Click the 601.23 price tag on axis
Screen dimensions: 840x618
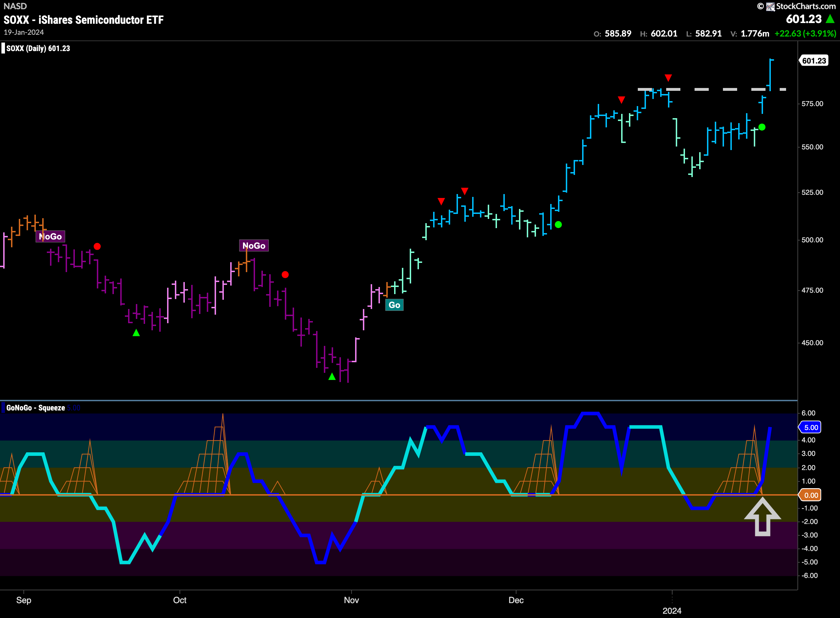point(813,61)
